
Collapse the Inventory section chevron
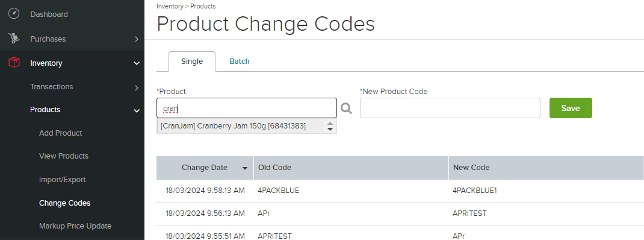coord(137,63)
